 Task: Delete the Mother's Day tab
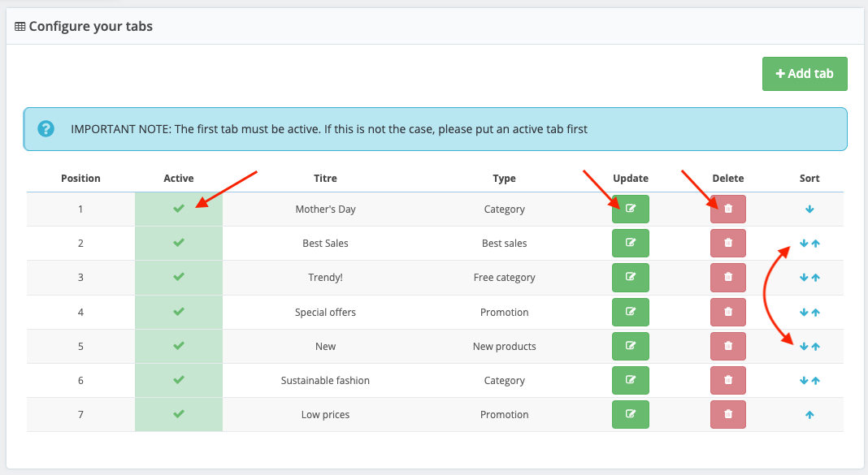point(728,209)
